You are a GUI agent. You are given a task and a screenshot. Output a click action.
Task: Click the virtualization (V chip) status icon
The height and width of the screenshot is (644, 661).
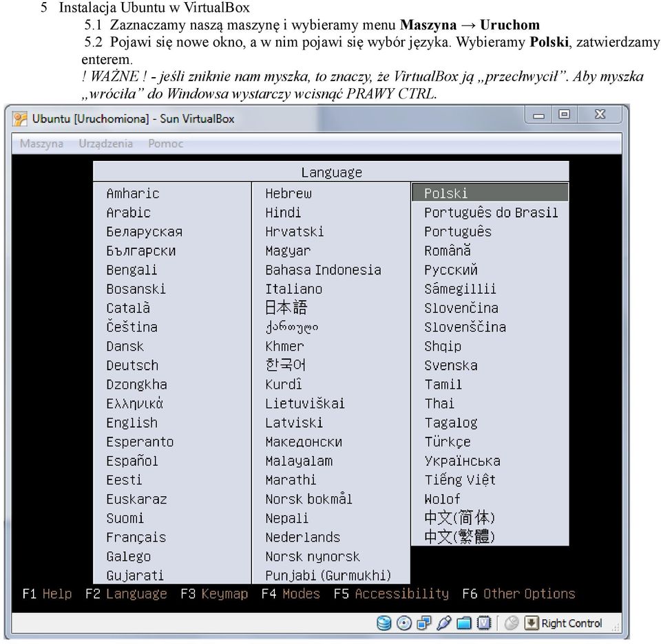coord(484,623)
